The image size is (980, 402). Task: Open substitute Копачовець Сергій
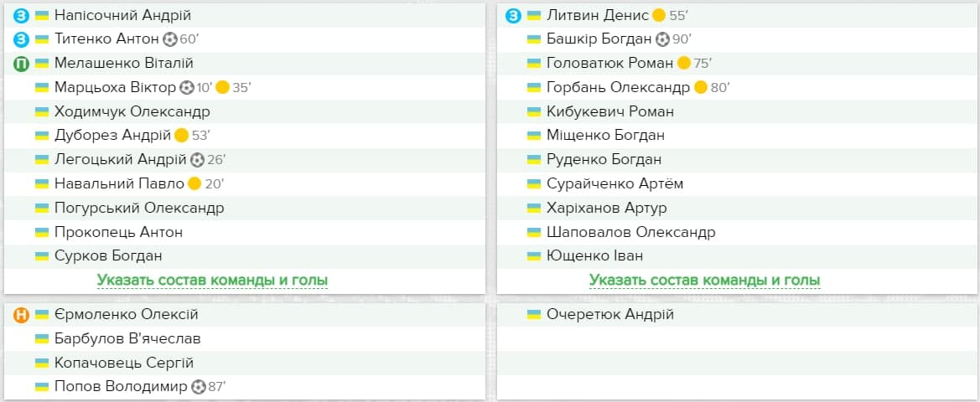[124, 363]
